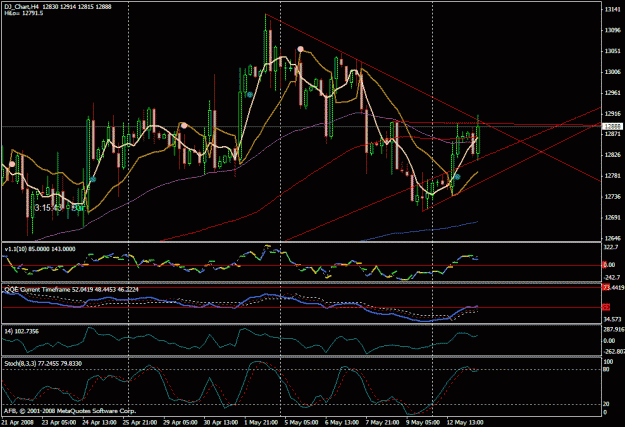Viewport: 625px width, 427px height.
Task: Click the MetaQuotes Software Corp. copyright text
Action: 70,411
